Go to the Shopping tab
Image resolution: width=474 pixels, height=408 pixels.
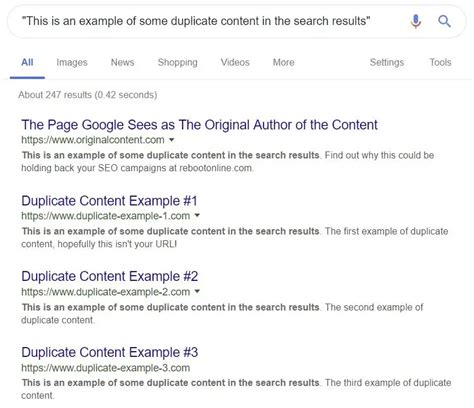178,62
